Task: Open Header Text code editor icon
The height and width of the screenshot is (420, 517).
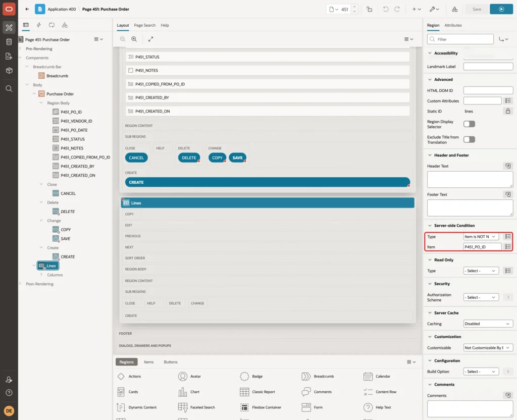Action: (x=508, y=166)
